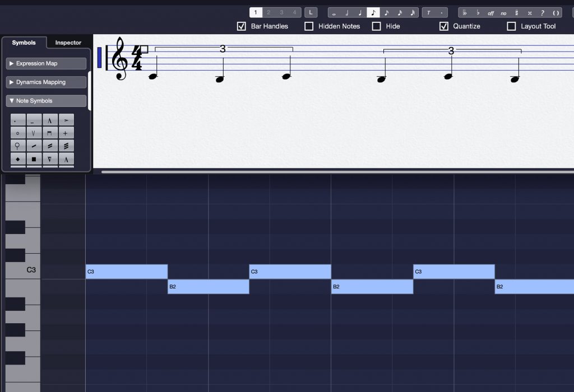
Task: Select the tremolo three-slash symbol
Action: pyautogui.click(x=66, y=146)
